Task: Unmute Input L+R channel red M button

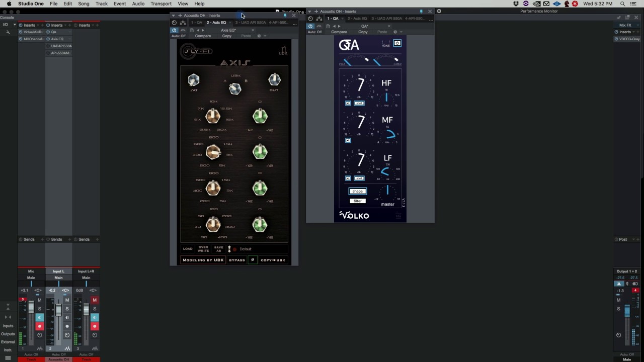Action: coord(94,300)
